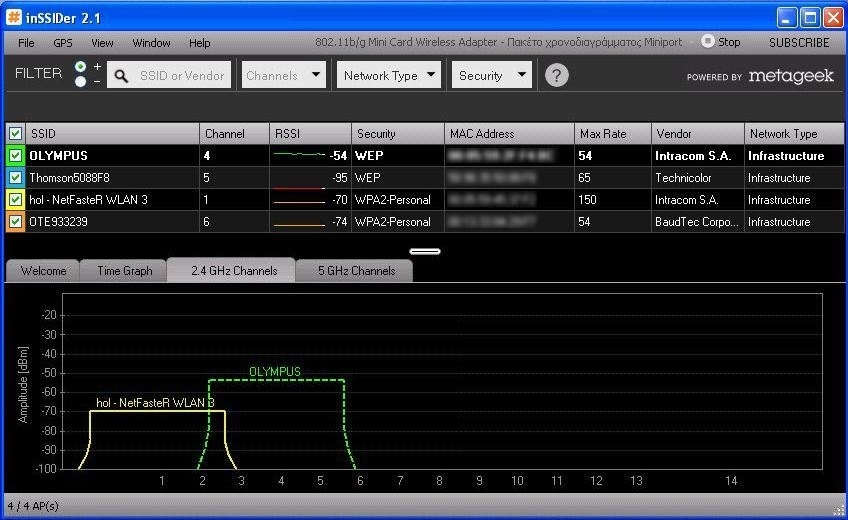Sort by the Security column header

(x=398, y=134)
